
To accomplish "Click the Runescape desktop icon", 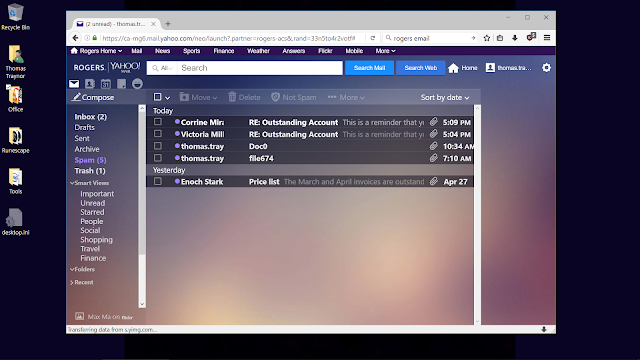I will tap(16, 140).
